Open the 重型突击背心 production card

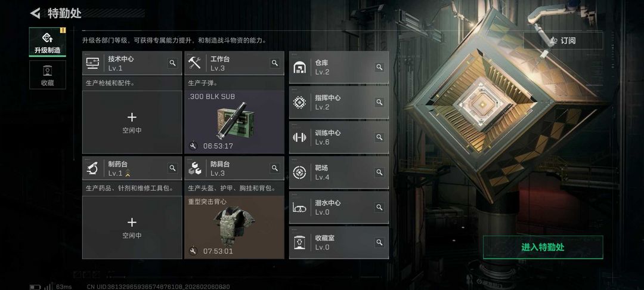pyautogui.click(x=234, y=227)
